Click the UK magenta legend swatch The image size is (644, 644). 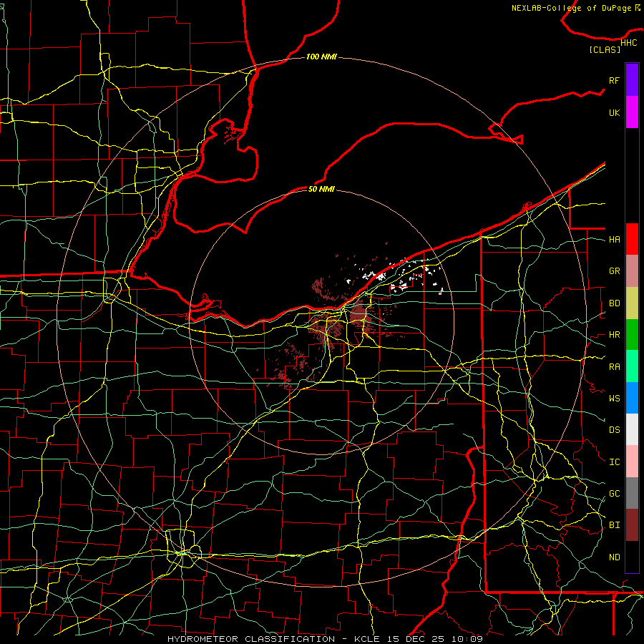coord(632,112)
